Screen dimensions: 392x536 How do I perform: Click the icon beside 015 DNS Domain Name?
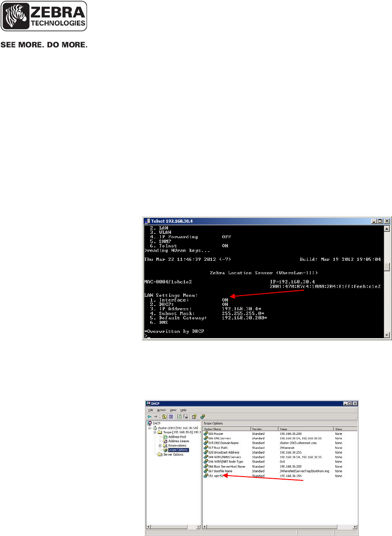(206, 443)
